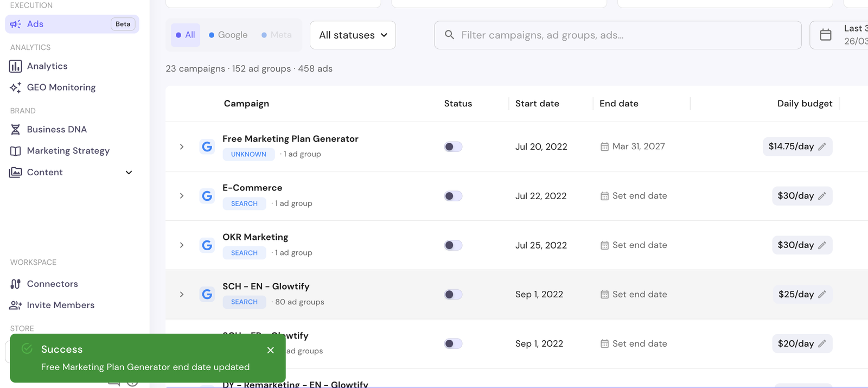
Task: Open the Ads megaphone section
Action: (x=72, y=24)
